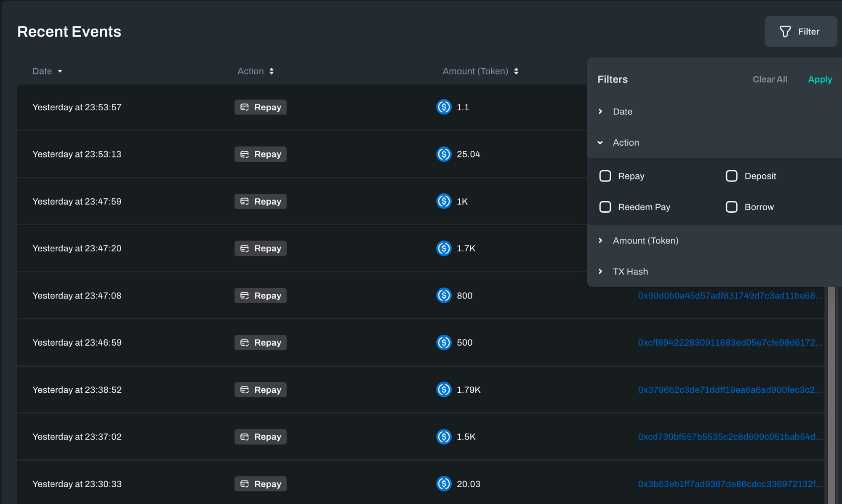Click USDC token icon beside 1.1 amount
Viewport: 842px width, 504px height.
coord(444,107)
